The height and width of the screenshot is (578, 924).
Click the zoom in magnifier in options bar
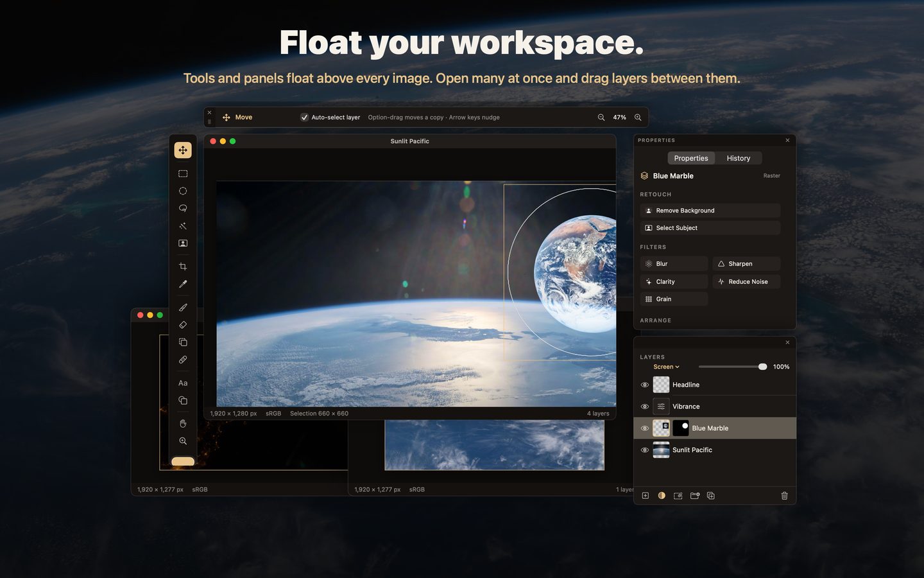[x=638, y=118]
